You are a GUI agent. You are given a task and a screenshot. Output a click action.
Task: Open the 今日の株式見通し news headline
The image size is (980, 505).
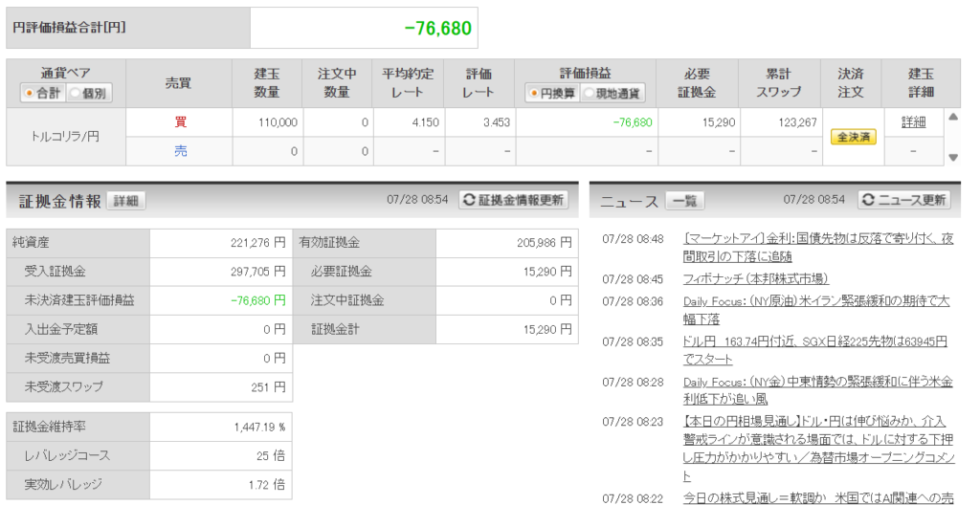(818, 498)
